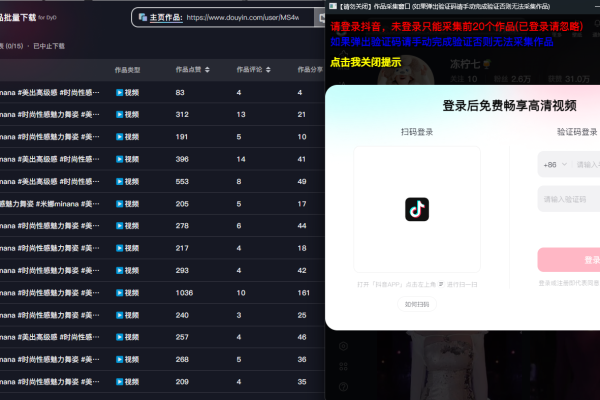The image size is (600, 400).
Task: Click the 登录后免费畅享高清视频 heading
Action: tap(509, 106)
